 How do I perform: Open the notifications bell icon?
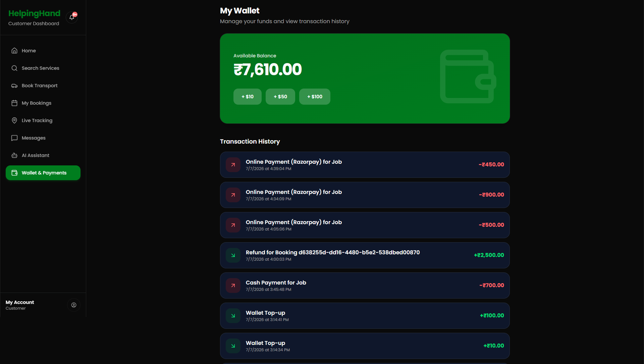tap(72, 17)
